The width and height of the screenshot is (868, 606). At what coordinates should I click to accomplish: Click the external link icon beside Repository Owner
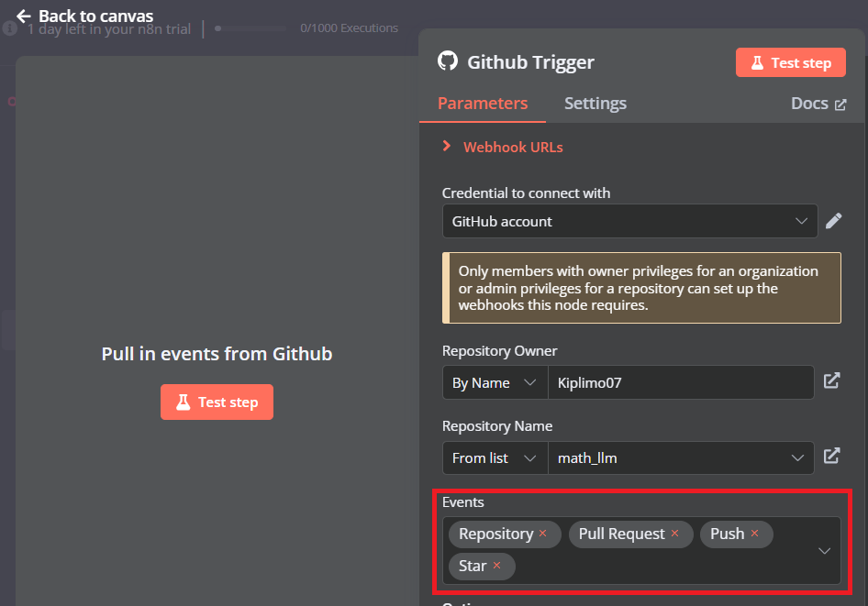[x=833, y=380]
